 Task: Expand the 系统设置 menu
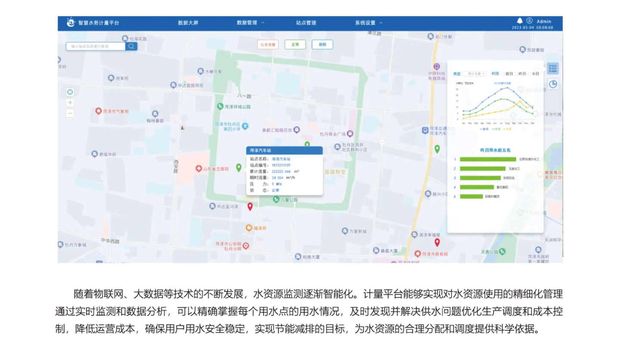[x=368, y=23]
